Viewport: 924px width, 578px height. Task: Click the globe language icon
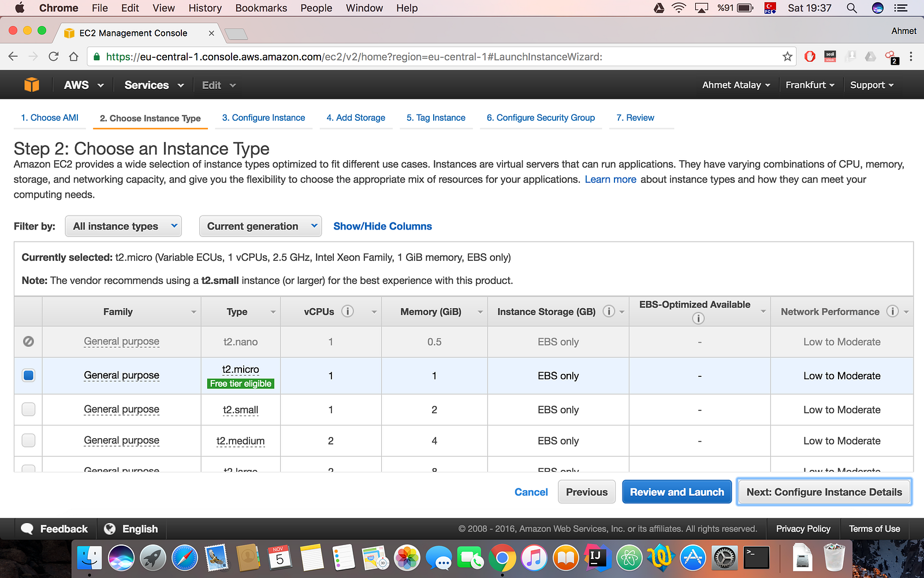(110, 529)
